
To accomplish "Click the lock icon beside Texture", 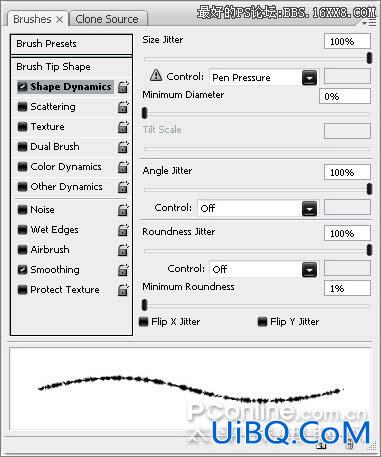I will coord(123,127).
